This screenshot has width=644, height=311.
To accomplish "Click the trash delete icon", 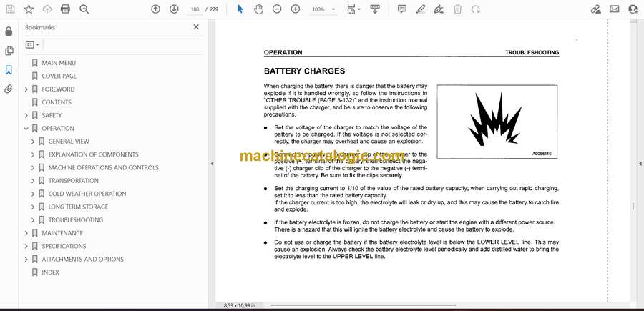I will 457,9.
